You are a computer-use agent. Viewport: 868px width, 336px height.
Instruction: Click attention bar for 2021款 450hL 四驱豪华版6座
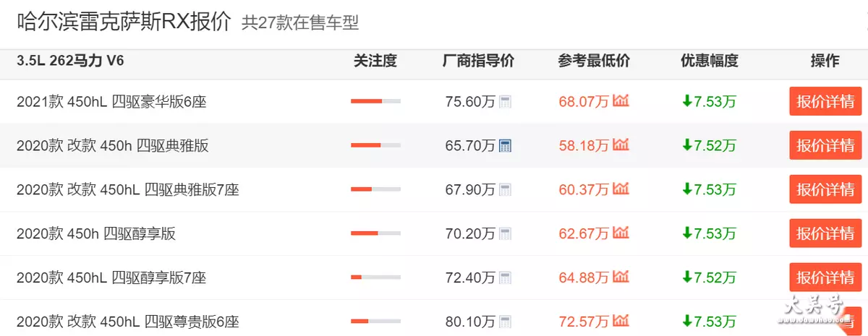375,102
